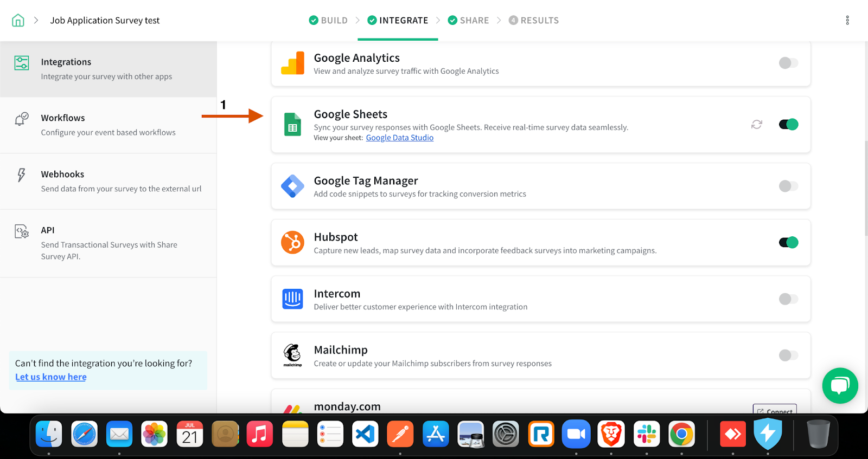Open Photos app from the dock
Screen dimensions: 868x459
(155, 434)
